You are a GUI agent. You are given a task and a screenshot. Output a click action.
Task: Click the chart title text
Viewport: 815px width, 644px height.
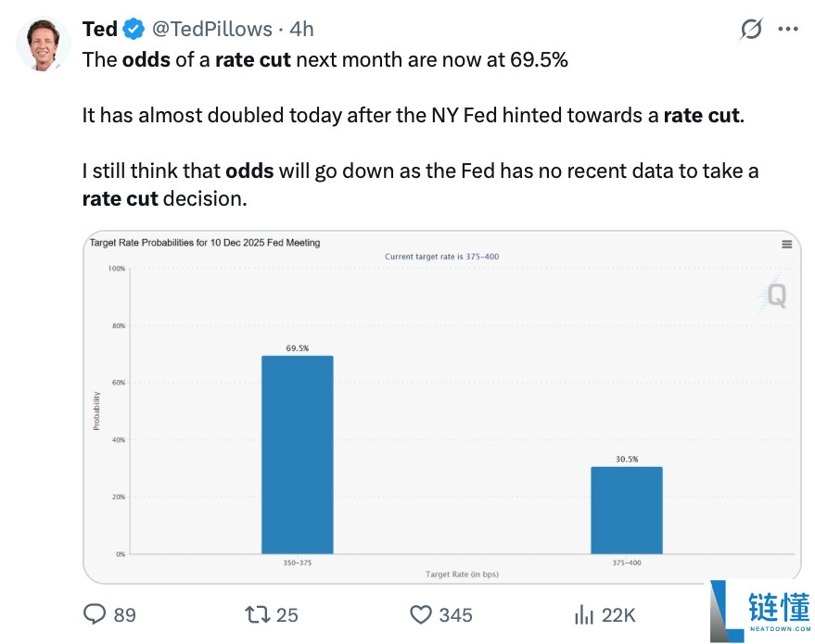pyautogui.click(x=204, y=243)
